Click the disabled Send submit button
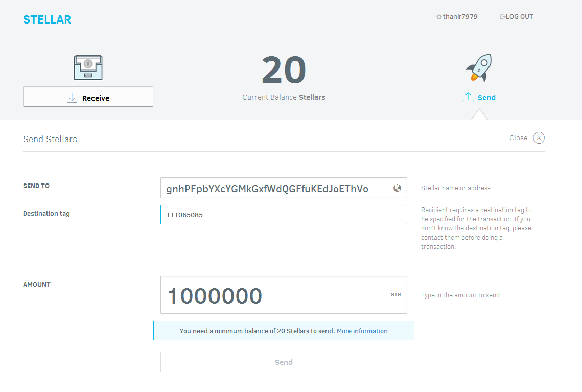The width and height of the screenshot is (582, 392). point(284,362)
